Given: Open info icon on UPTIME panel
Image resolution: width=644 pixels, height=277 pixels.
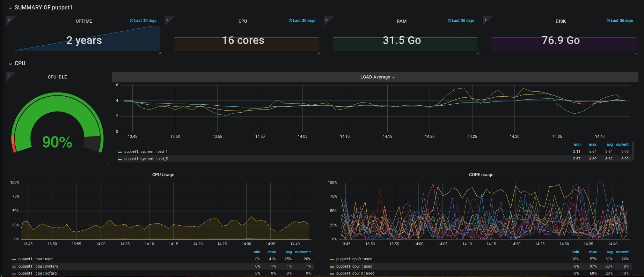Looking at the screenshot, I should [9, 19].
